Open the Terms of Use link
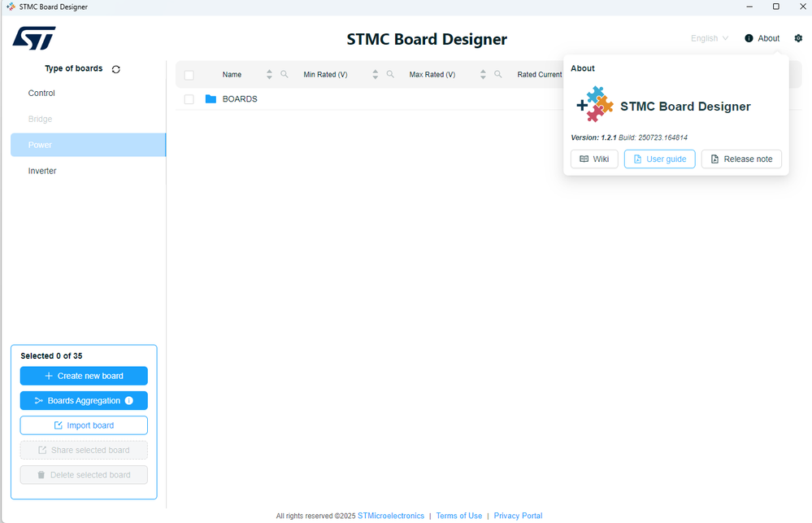 pyautogui.click(x=458, y=516)
